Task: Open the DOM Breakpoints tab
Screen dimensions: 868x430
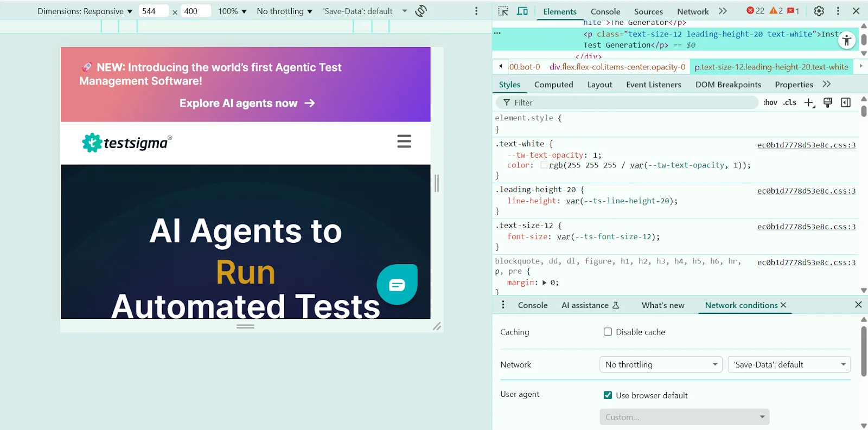Action: point(728,85)
